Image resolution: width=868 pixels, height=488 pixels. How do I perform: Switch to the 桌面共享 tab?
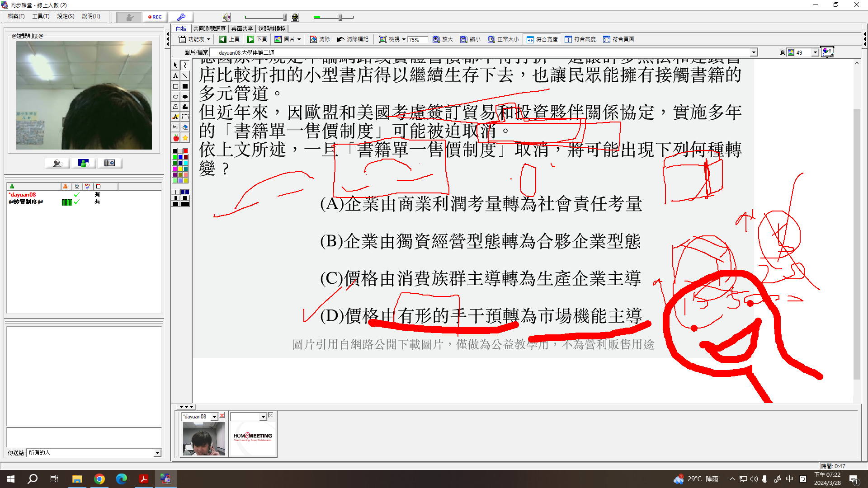click(242, 28)
